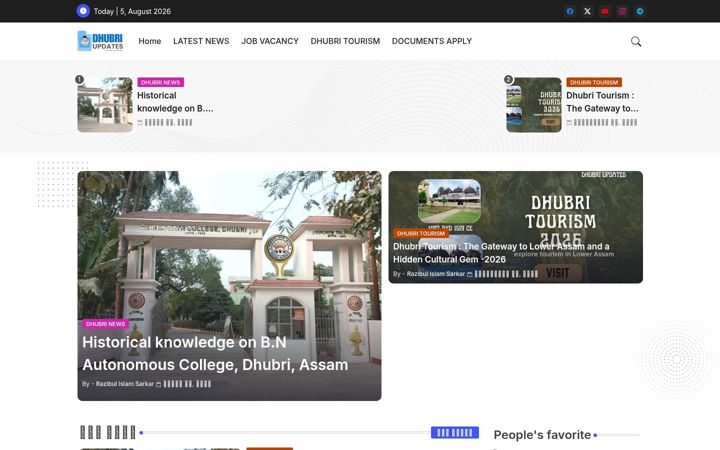Click the Dhubri Updates logo
The width and height of the screenshot is (720, 450).
[101, 41]
